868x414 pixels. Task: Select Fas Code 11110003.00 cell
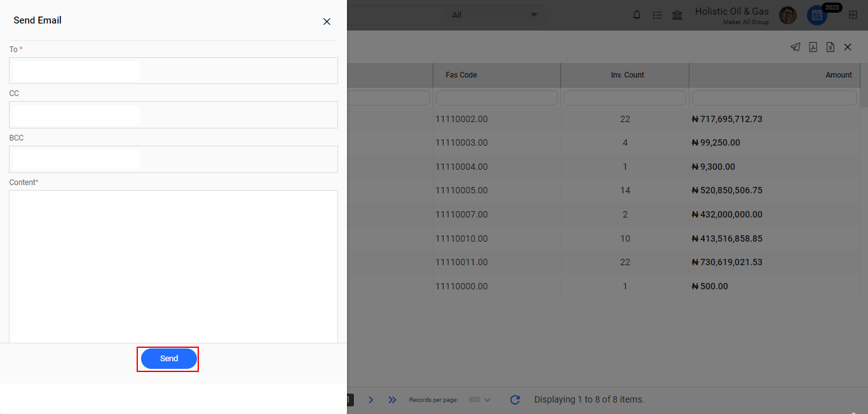pyautogui.click(x=497, y=143)
